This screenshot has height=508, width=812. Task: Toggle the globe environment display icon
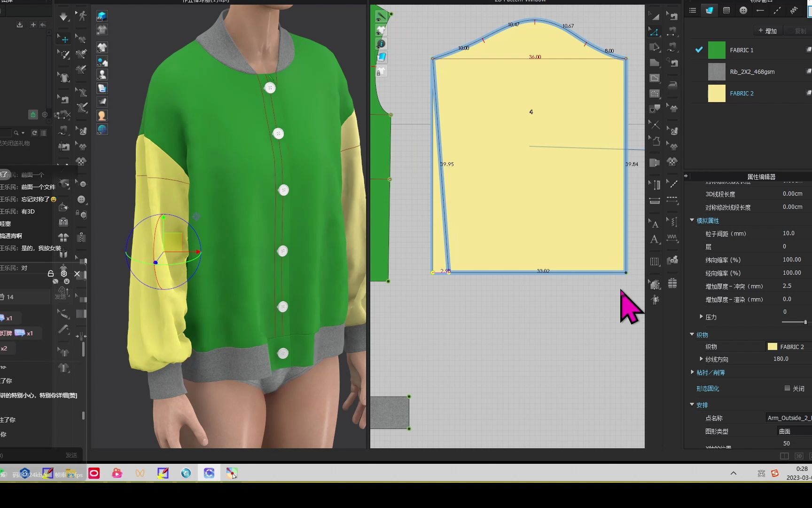[x=101, y=129]
